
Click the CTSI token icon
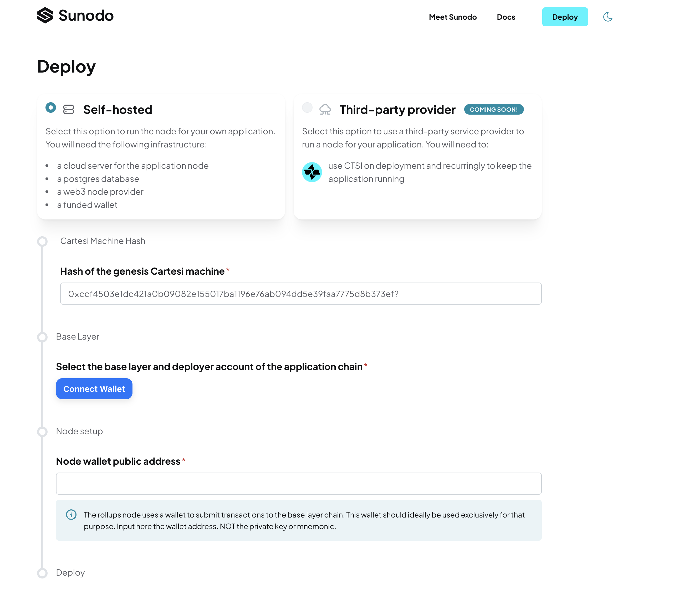tap(311, 172)
